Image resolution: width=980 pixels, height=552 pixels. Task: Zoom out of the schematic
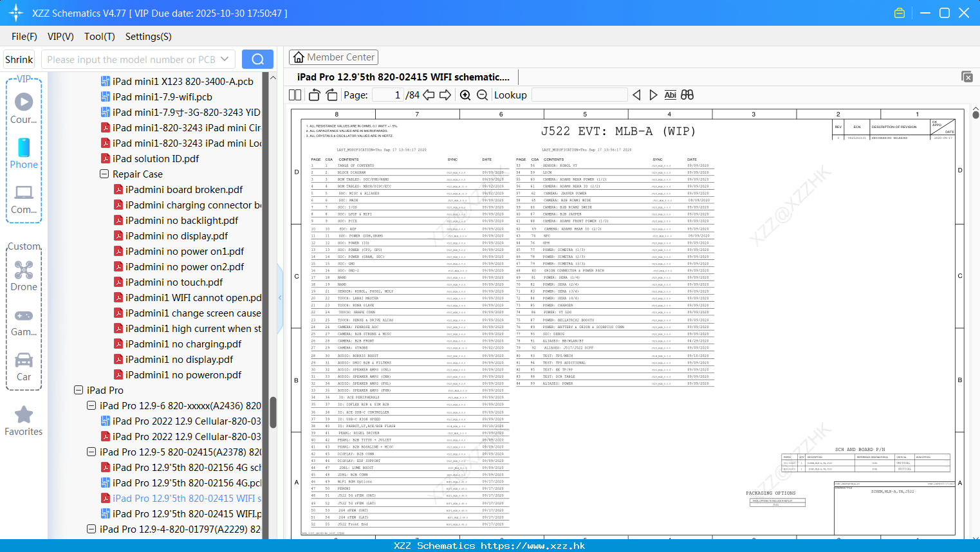pyautogui.click(x=482, y=95)
